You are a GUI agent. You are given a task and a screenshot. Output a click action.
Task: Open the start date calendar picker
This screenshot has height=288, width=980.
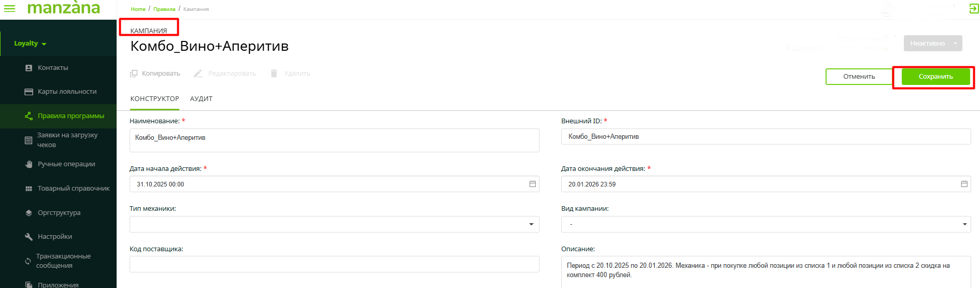click(532, 184)
